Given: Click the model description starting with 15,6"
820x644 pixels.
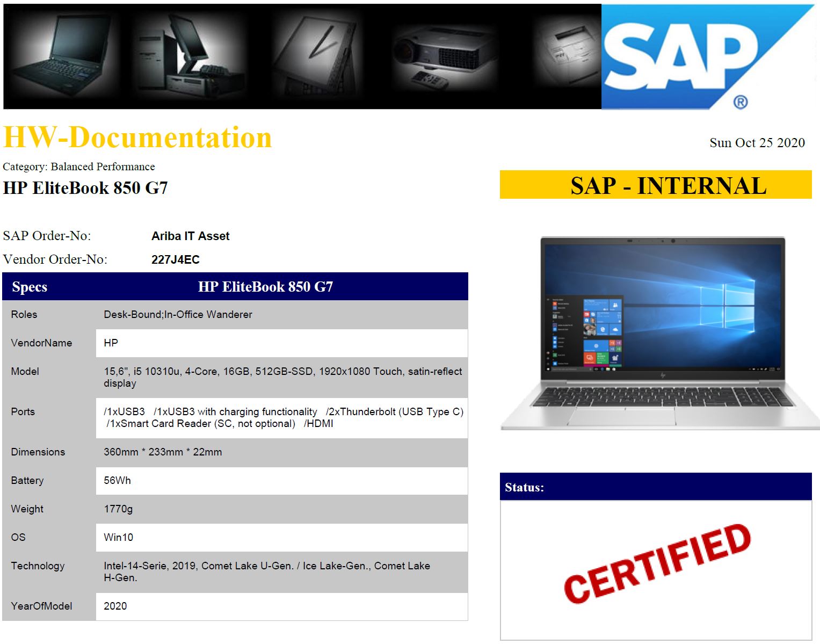Looking at the screenshot, I should point(283,377).
